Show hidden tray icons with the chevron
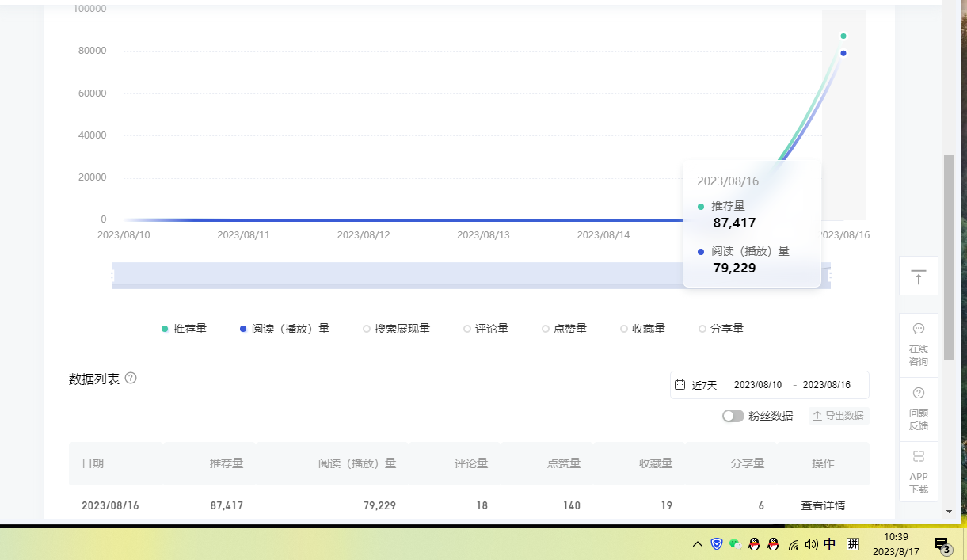The image size is (967, 560). point(698,544)
